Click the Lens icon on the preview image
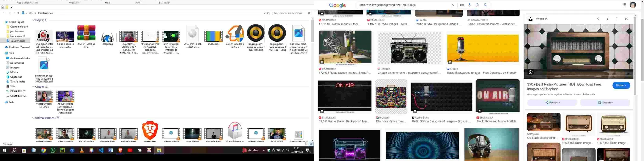Viewport: 644px width, 161px height. (531, 72)
